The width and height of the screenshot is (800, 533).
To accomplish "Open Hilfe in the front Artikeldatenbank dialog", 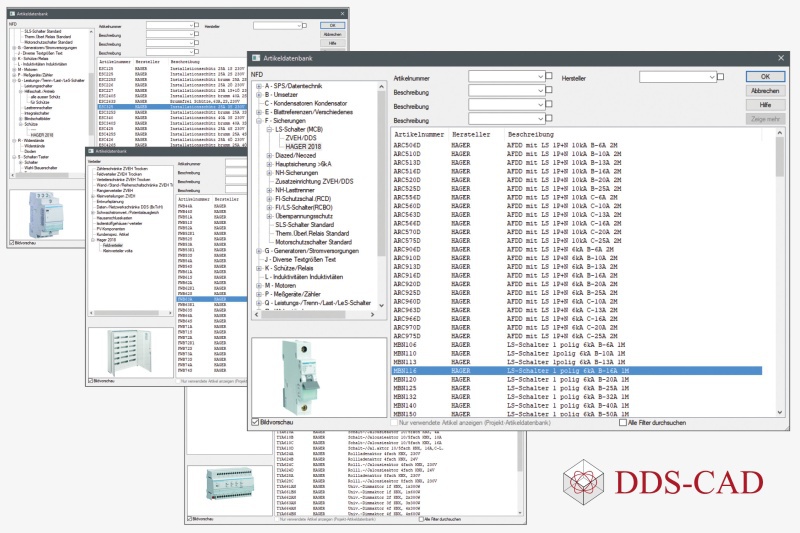I will coord(765,105).
